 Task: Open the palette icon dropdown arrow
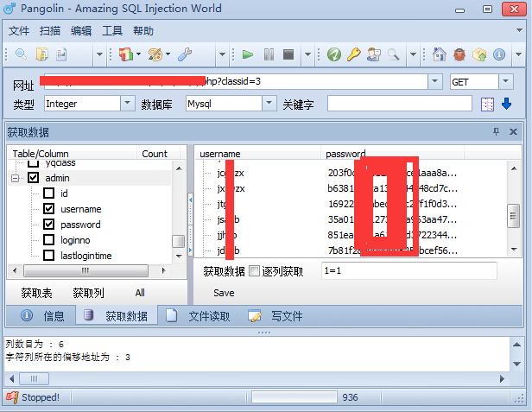pos(168,54)
